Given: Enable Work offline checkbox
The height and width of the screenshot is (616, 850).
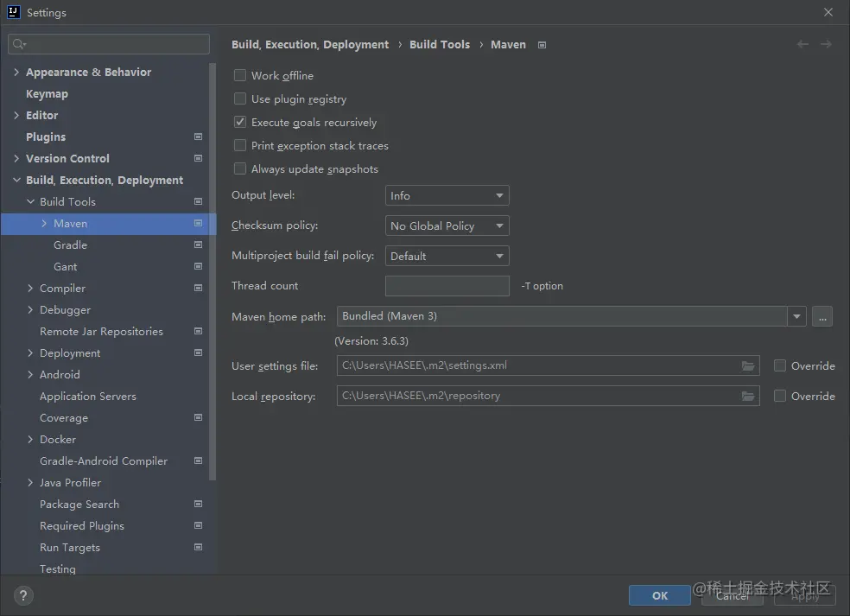Looking at the screenshot, I should point(239,75).
